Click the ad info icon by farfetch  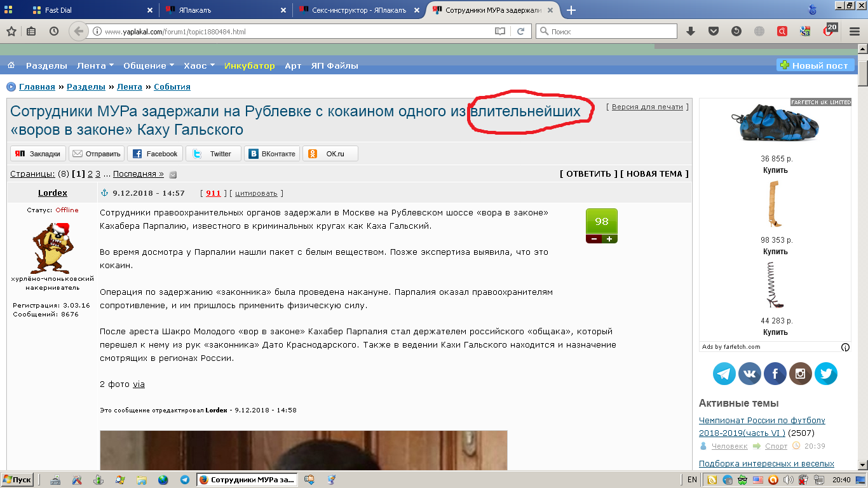845,347
